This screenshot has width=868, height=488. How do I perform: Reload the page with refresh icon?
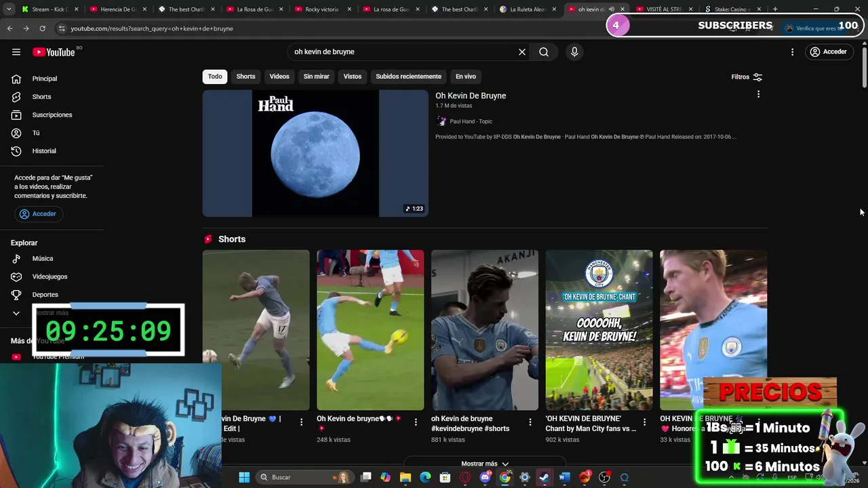coord(42,28)
